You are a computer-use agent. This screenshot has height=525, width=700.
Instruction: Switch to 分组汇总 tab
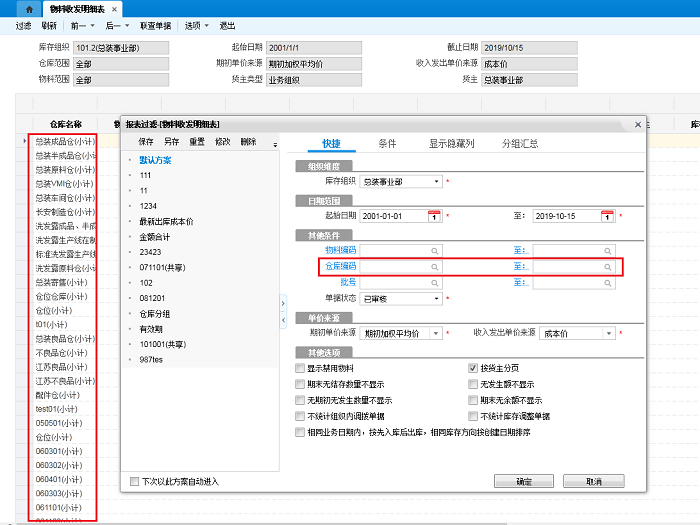pyautogui.click(x=520, y=144)
